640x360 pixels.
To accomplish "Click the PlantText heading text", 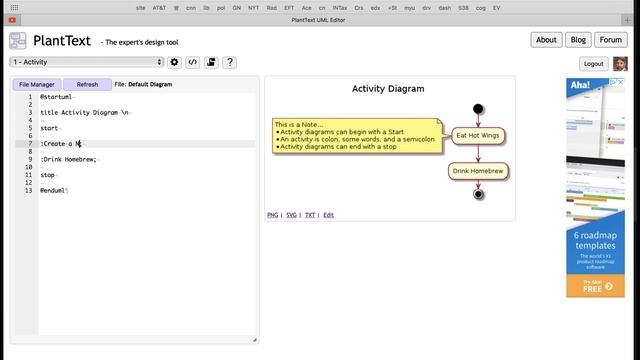I will pyautogui.click(x=62, y=41).
